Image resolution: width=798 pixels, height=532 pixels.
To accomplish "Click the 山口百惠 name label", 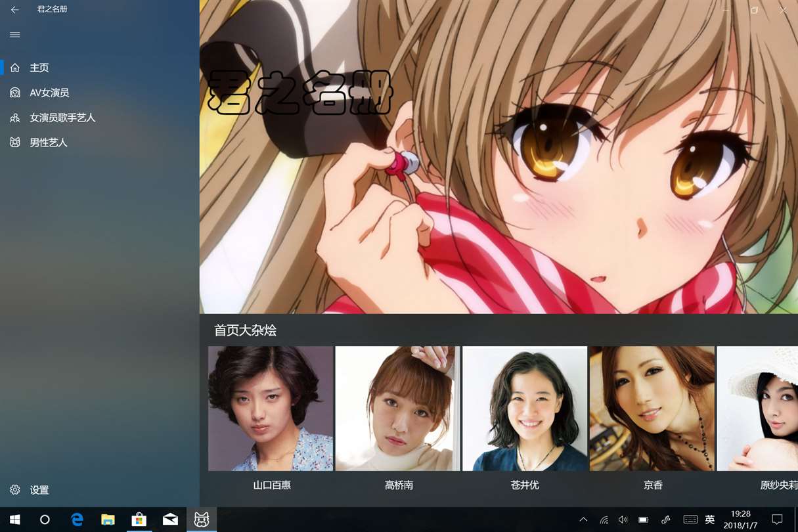I will pos(272,485).
